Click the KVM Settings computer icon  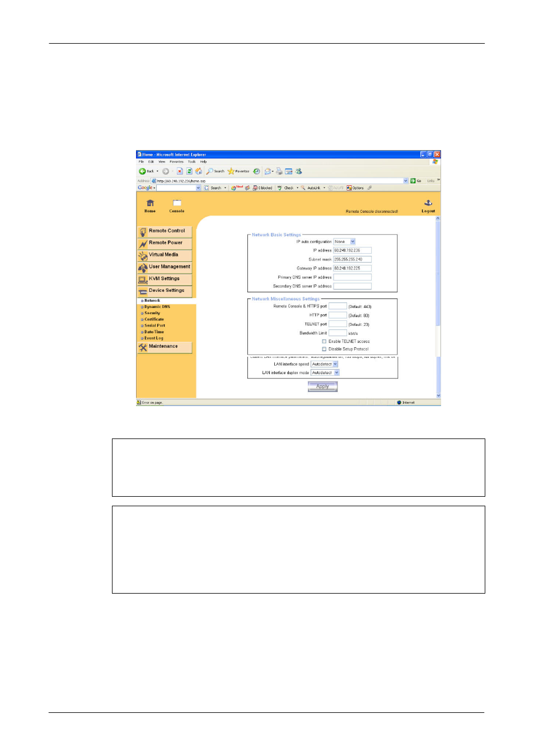(x=143, y=279)
